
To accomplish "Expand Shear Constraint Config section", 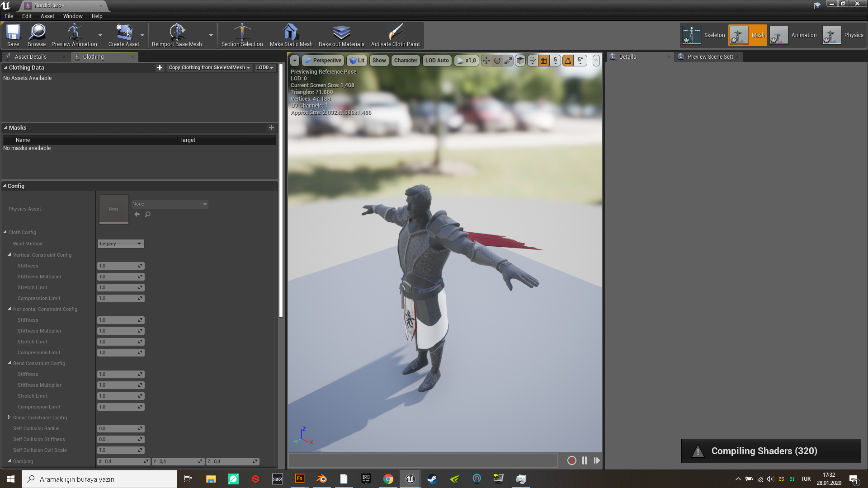I will tap(9, 418).
